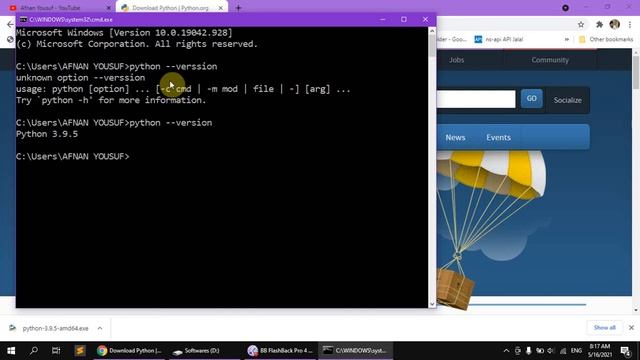The width and height of the screenshot is (640, 360).
Task: Close the command prompt window
Action: (x=425, y=20)
